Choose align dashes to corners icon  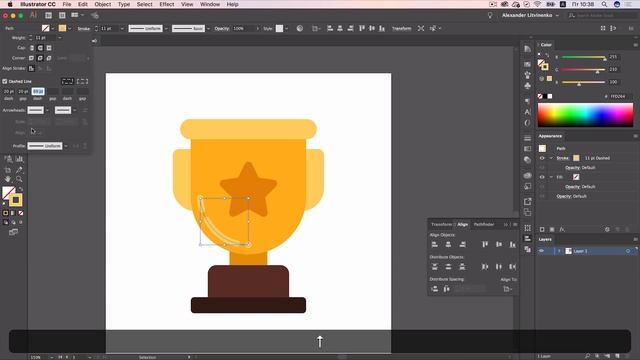(82, 81)
